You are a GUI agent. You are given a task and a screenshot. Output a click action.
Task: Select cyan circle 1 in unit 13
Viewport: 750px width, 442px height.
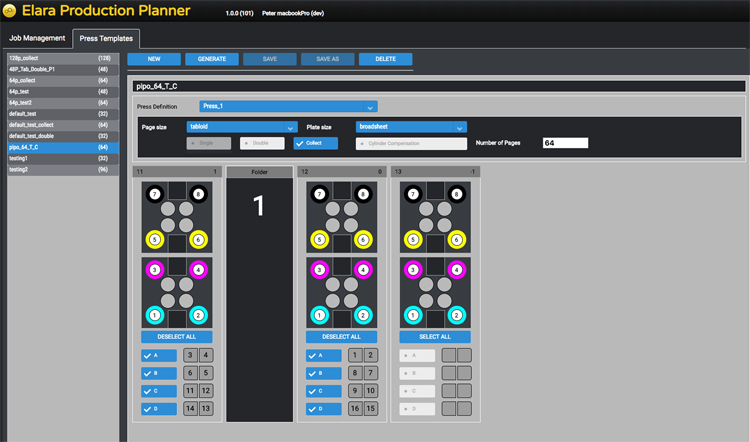point(413,315)
